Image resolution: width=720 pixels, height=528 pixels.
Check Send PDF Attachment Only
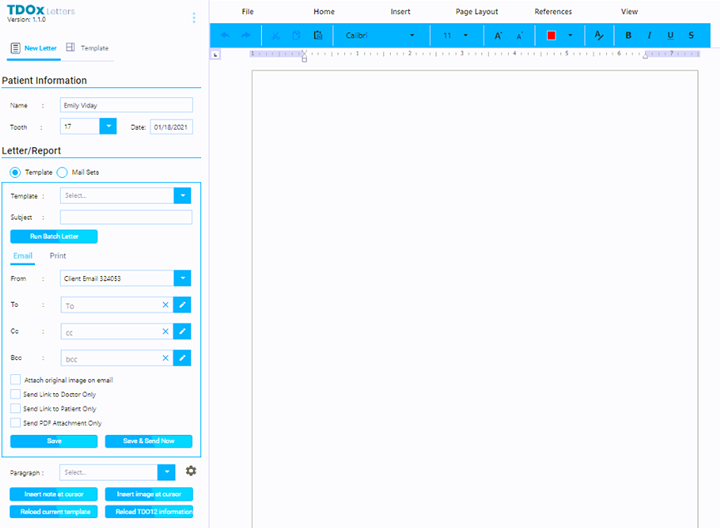(x=15, y=423)
